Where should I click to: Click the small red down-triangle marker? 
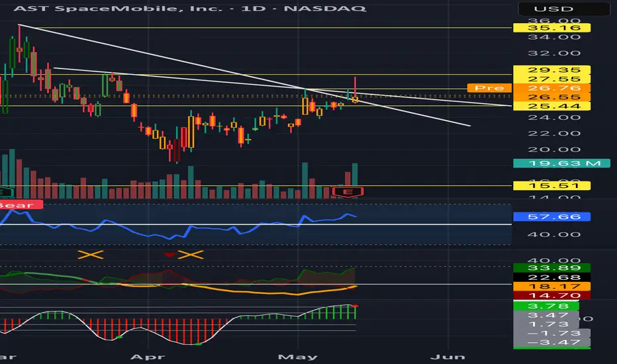coord(169,255)
